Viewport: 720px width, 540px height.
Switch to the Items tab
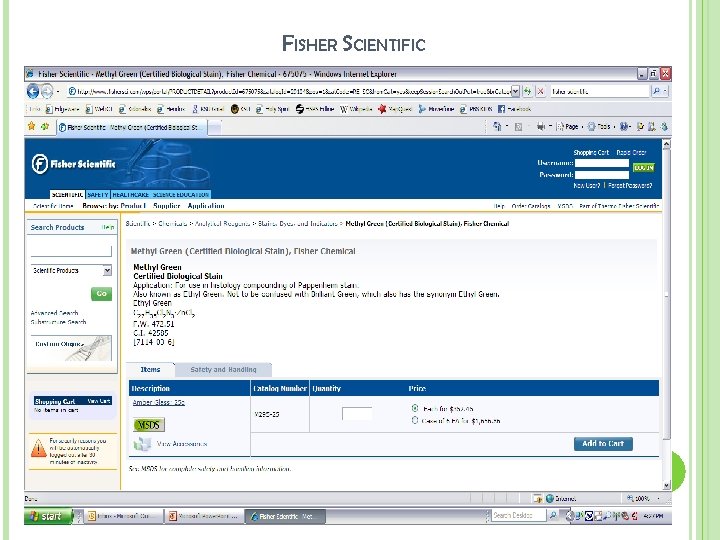(x=150, y=370)
